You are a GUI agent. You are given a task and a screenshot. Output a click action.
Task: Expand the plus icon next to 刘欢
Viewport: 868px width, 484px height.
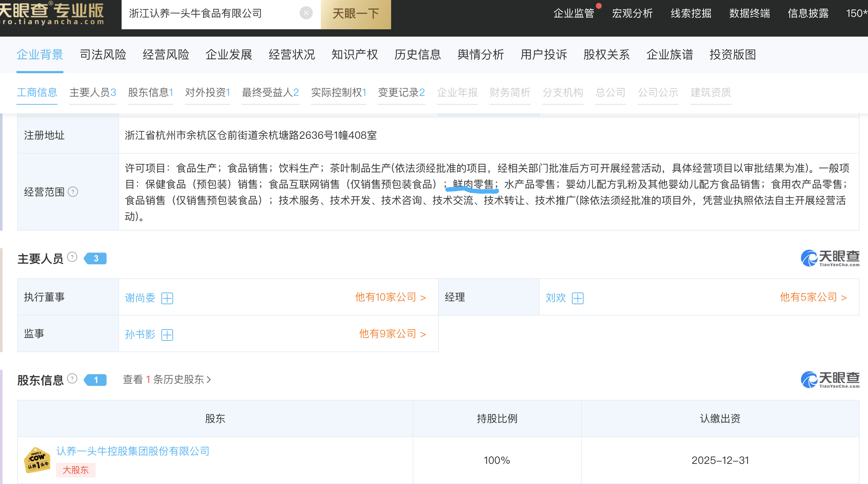coord(578,298)
